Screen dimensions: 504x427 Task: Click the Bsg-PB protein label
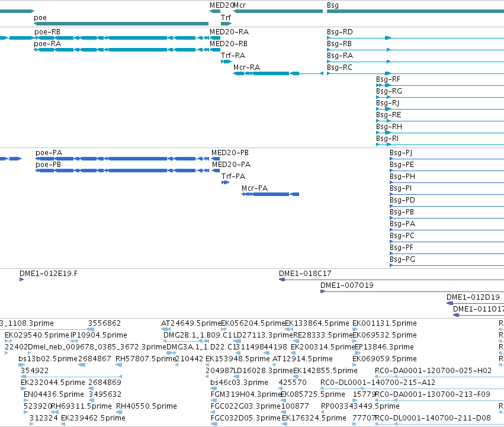402,212
